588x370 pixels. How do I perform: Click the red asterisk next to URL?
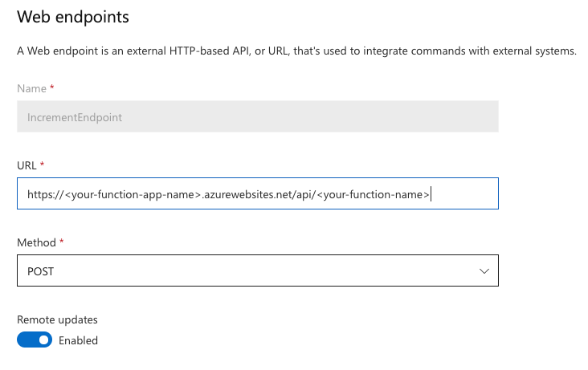coord(42,164)
